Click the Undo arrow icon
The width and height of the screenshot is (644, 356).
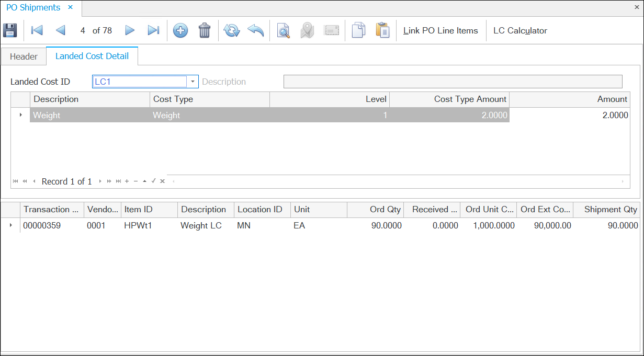[255, 30]
